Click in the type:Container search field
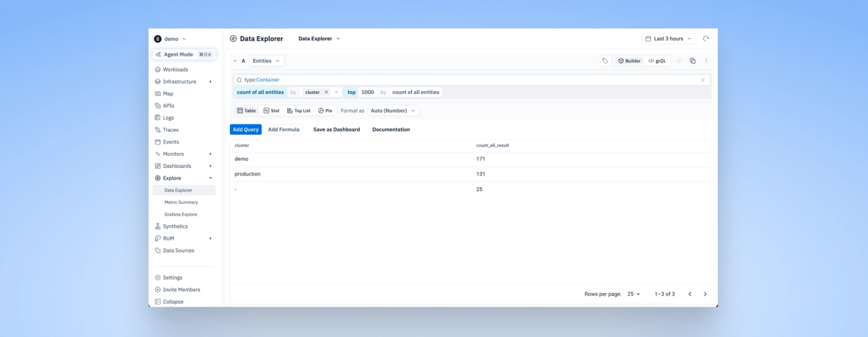Viewport: 868px width, 337px height. (471, 80)
